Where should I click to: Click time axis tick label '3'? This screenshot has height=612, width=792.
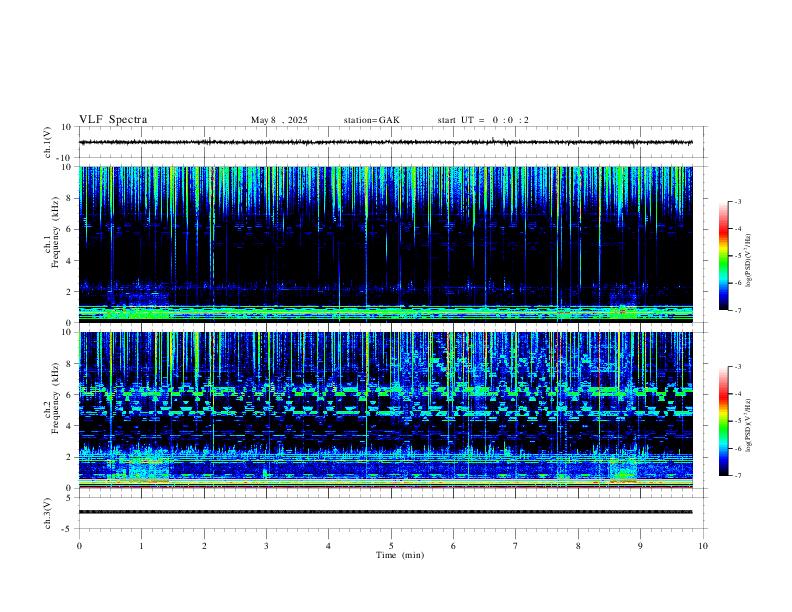click(x=266, y=546)
